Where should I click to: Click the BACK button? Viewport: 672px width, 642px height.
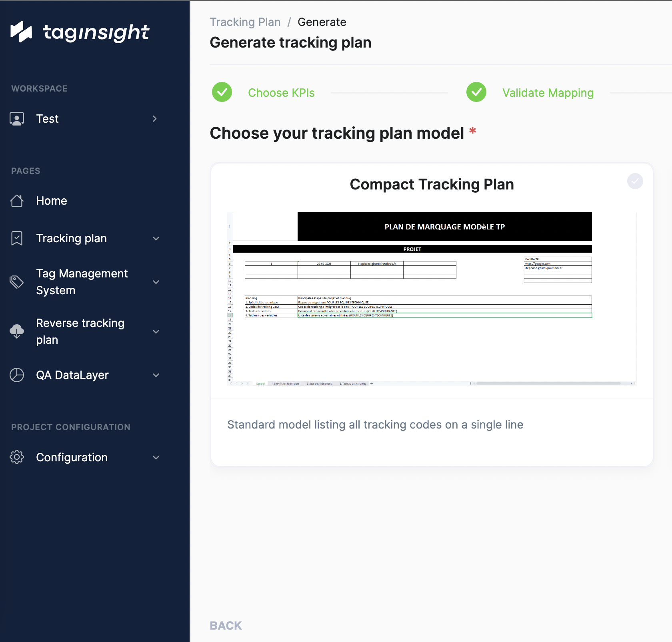click(226, 626)
